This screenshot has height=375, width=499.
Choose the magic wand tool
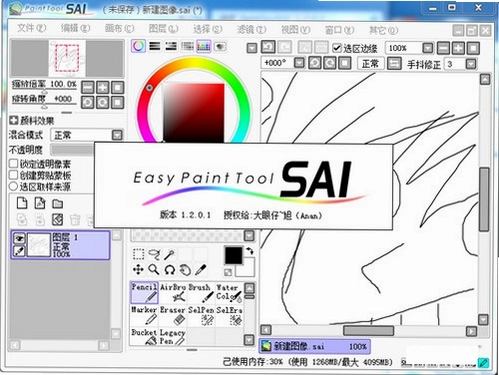[x=169, y=254]
